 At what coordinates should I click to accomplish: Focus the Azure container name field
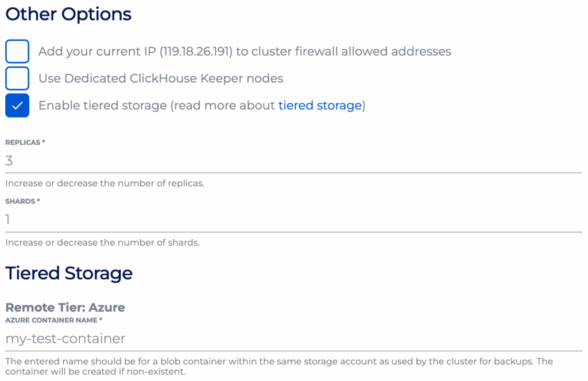[293, 339]
